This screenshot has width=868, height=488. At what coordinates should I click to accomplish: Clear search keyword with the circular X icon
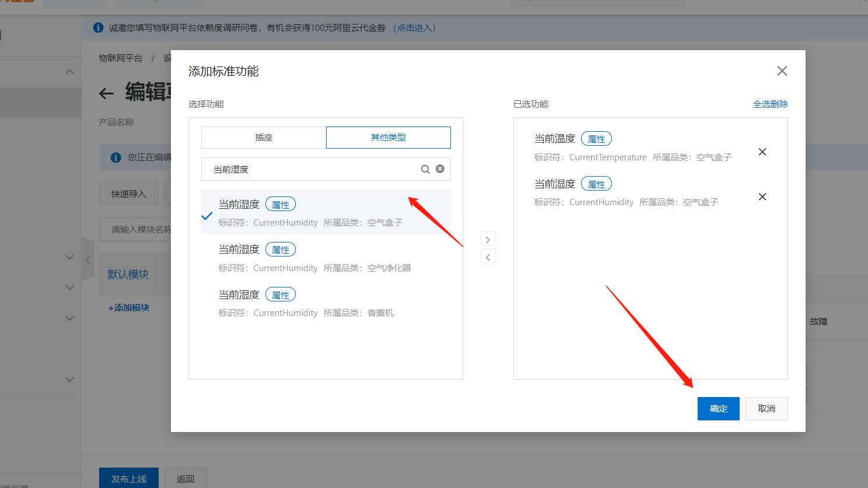tap(440, 168)
